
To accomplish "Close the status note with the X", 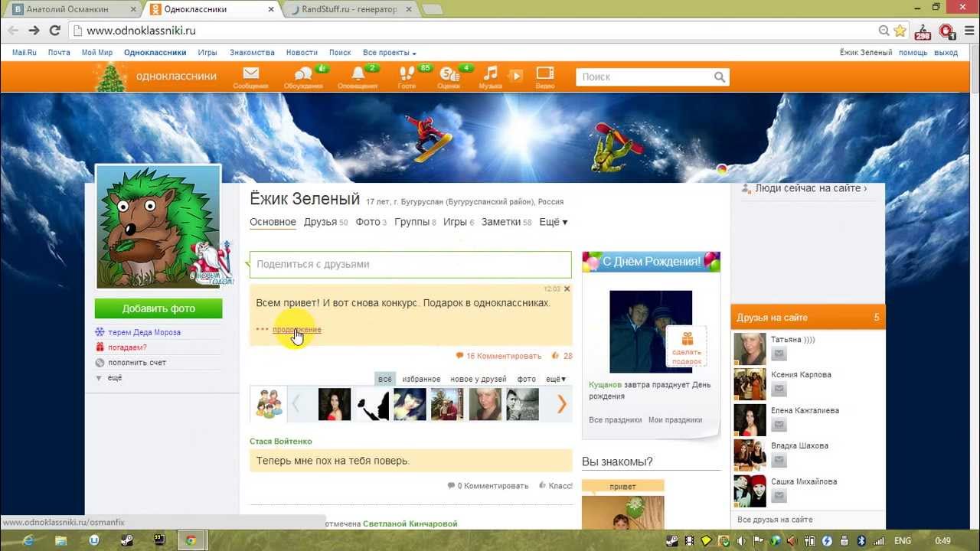I will pyautogui.click(x=567, y=289).
